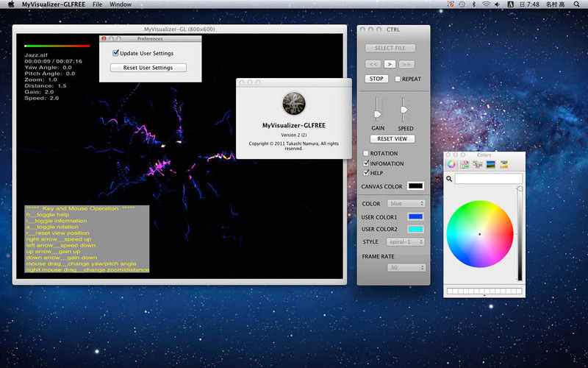The width and height of the screenshot is (588, 368).
Task: Click the previous track << button
Action: tap(373, 64)
